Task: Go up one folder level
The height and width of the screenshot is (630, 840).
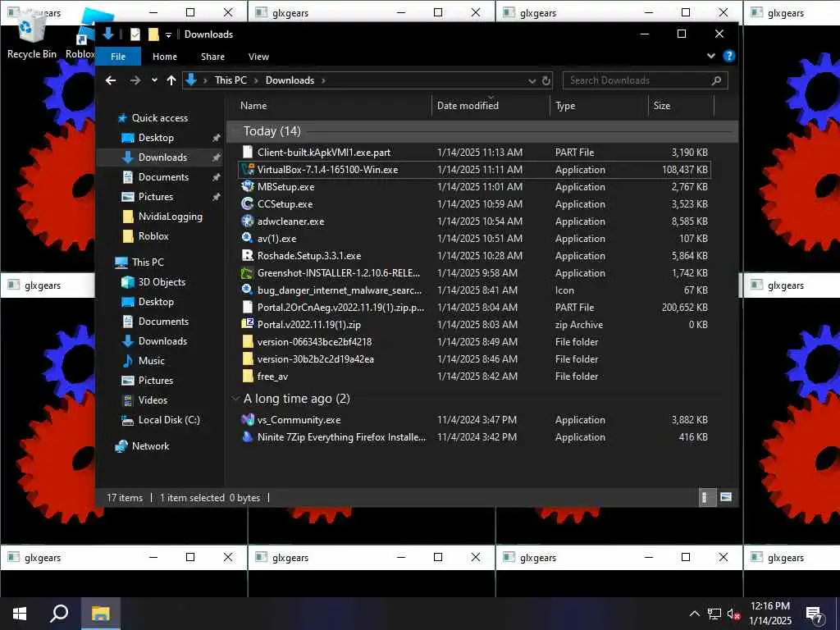Action: point(171,80)
